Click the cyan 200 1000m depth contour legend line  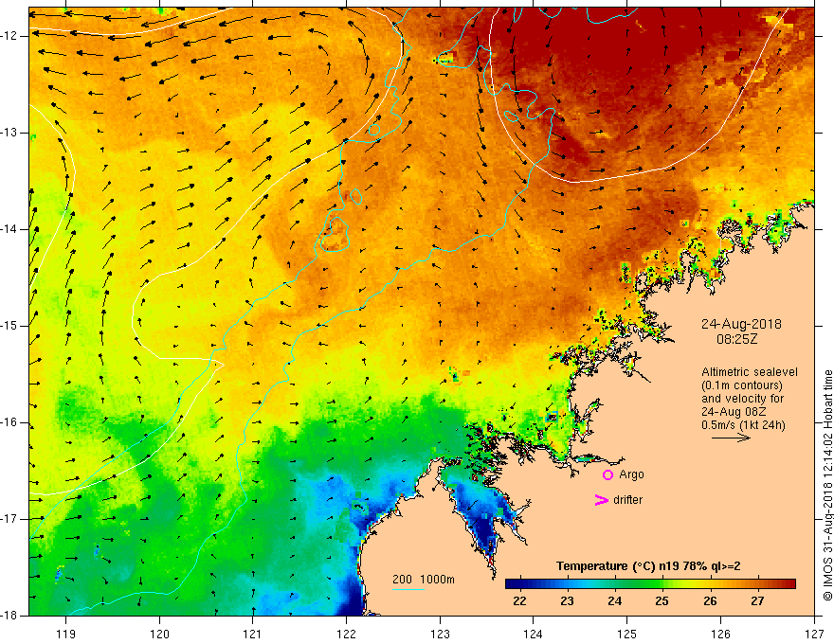[408, 589]
